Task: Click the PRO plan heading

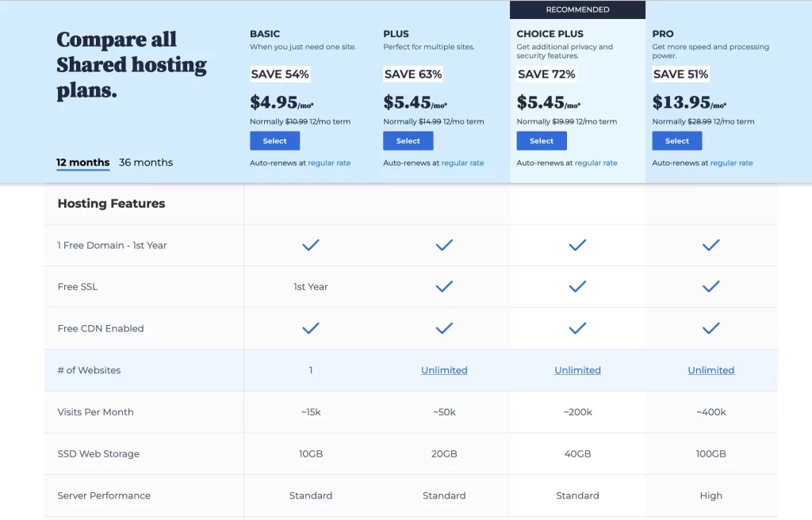Action: tap(663, 33)
